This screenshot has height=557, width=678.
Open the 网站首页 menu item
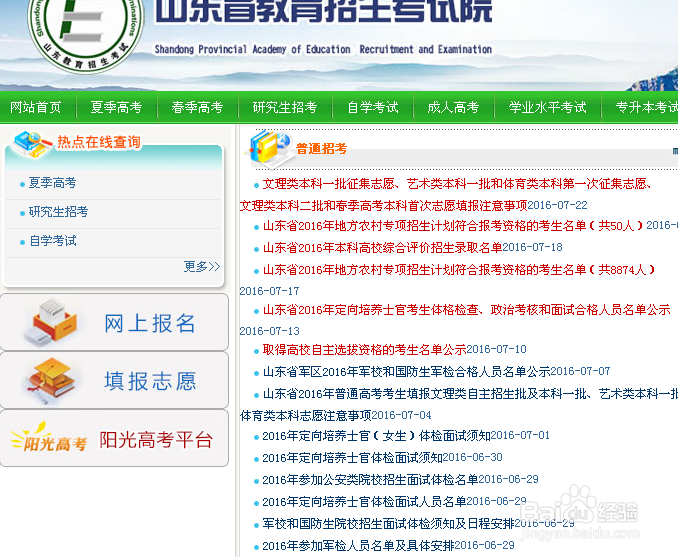36,107
